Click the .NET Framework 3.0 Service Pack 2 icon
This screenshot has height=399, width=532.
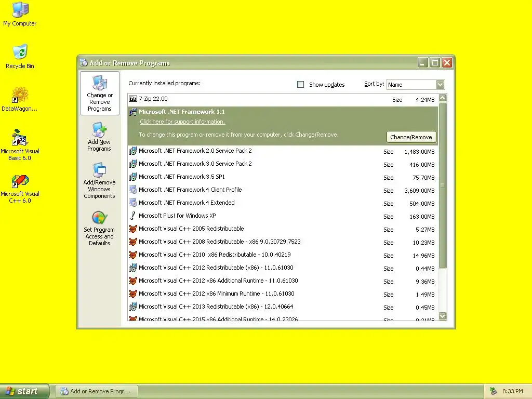(x=133, y=164)
